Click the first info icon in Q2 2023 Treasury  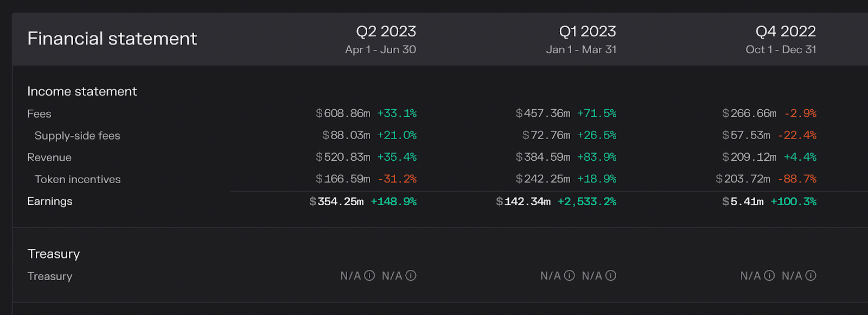pos(369,276)
